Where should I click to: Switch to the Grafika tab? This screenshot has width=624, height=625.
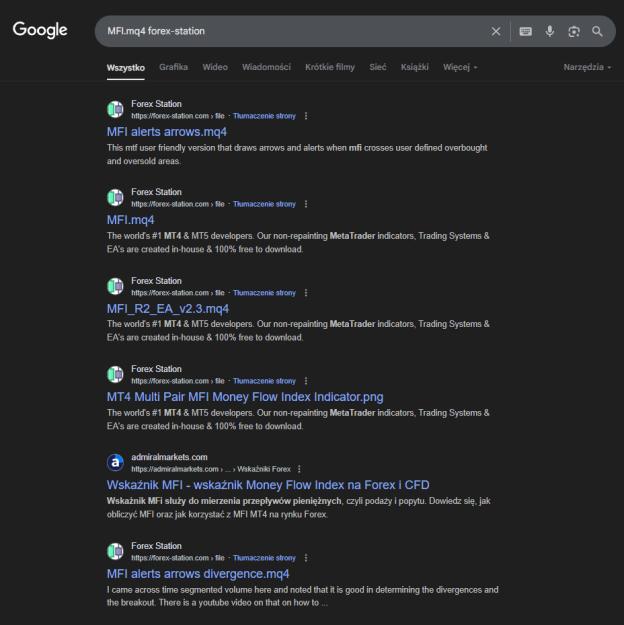click(173, 67)
